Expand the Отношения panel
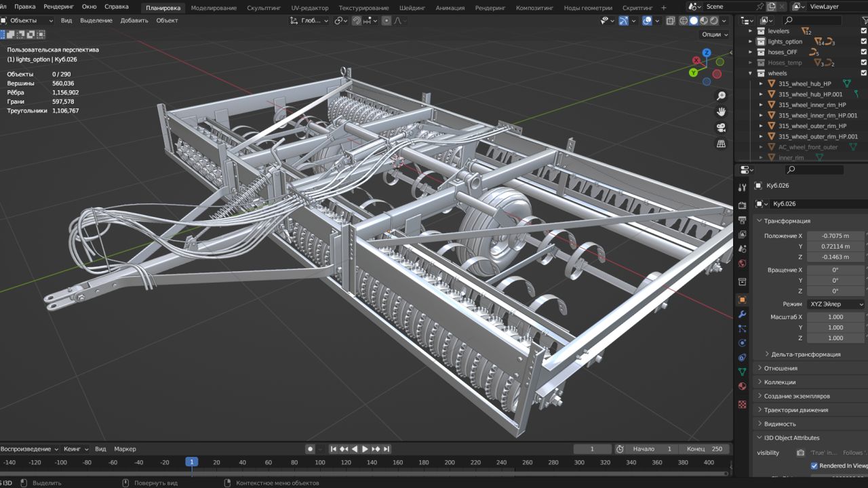This screenshot has height=488, width=868. click(781, 368)
